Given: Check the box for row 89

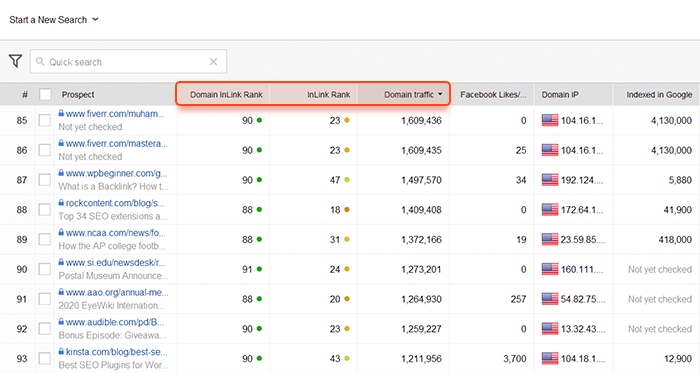Looking at the screenshot, I should (x=45, y=240).
